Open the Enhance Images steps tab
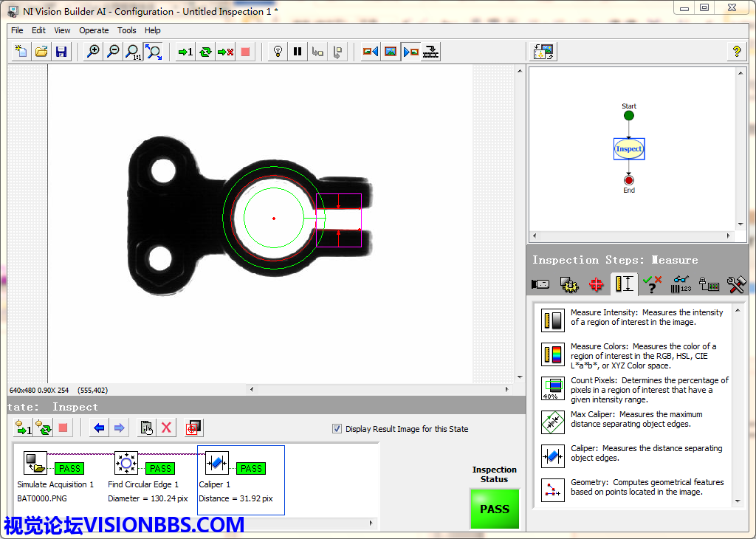756x539 pixels. click(x=569, y=284)
